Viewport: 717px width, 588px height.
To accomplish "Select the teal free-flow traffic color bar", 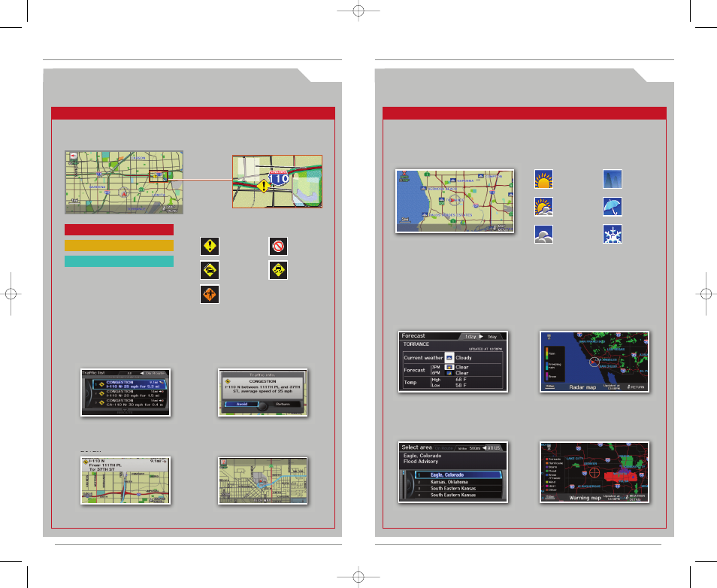I will point(119,261).
